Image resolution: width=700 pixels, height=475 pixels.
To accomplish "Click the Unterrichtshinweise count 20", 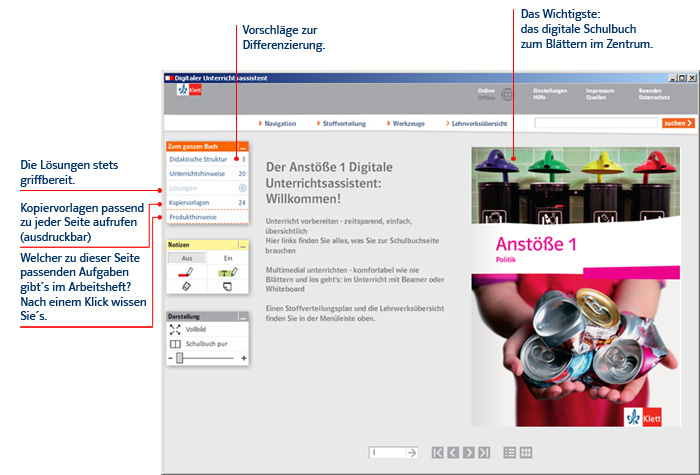I will pos(242,174).
